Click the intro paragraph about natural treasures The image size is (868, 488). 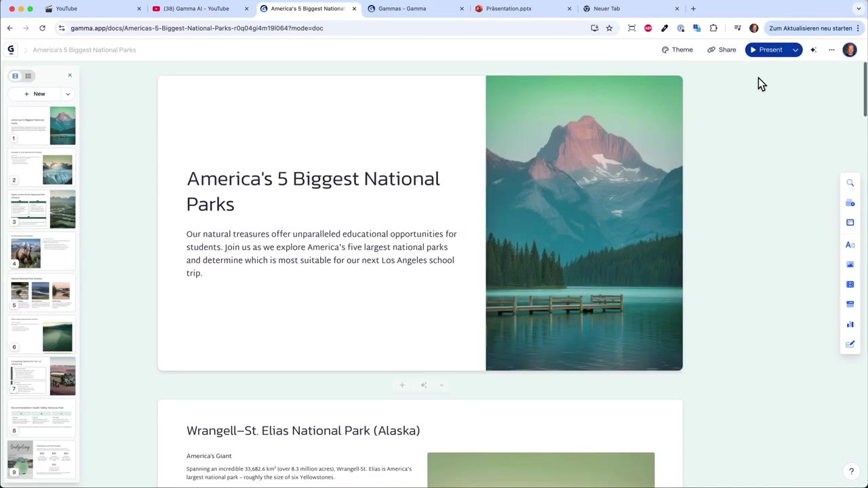[x=321, y=253]
